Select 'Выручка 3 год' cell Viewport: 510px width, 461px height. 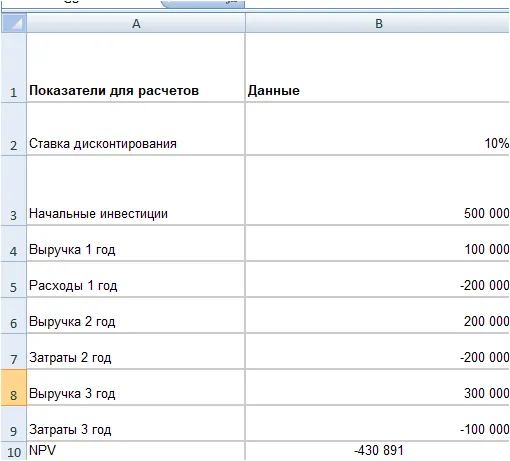pyautogui.click(x=136, y=387)
